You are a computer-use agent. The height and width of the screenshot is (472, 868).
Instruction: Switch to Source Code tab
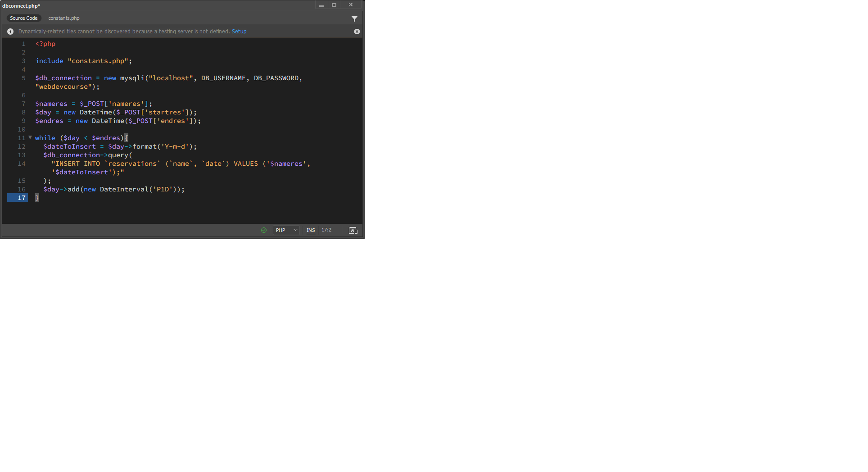pyautogui.click(x=23, y=18)
